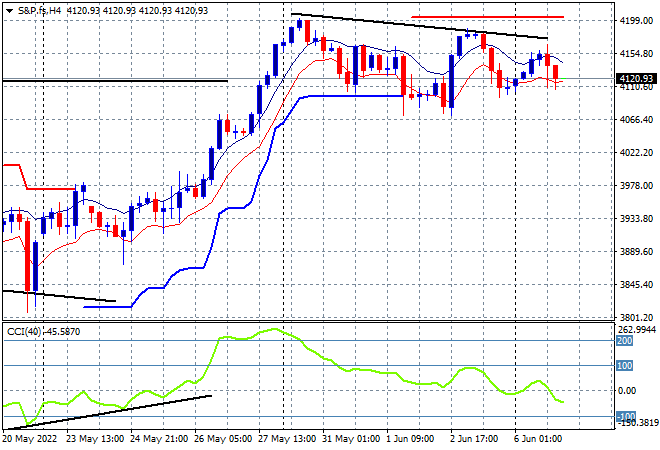Viewport: 660px width, 450px height.
Task: Click the -100 CCI level label
Action: (x=626, y=416)
